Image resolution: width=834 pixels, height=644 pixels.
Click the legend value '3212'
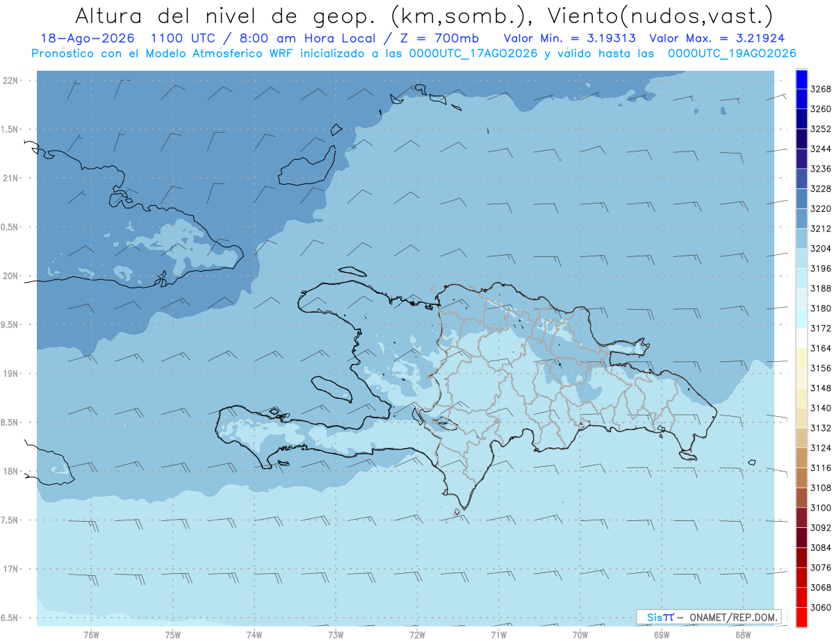821,229
